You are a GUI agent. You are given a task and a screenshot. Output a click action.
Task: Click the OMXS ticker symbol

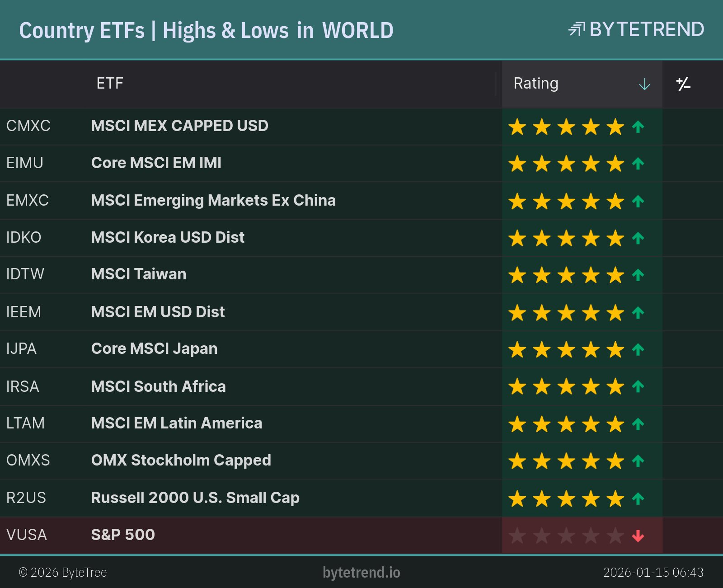click(28, 460)
